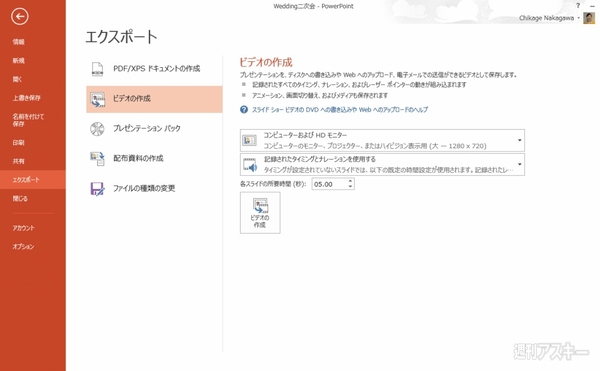Select 配布資料の作成 label

point(138,158)
